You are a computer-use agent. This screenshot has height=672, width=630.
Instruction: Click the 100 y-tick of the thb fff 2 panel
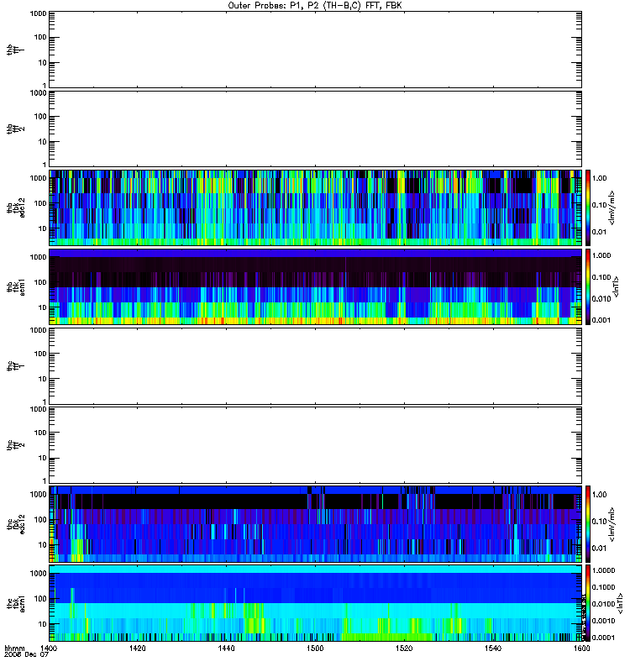40,117
